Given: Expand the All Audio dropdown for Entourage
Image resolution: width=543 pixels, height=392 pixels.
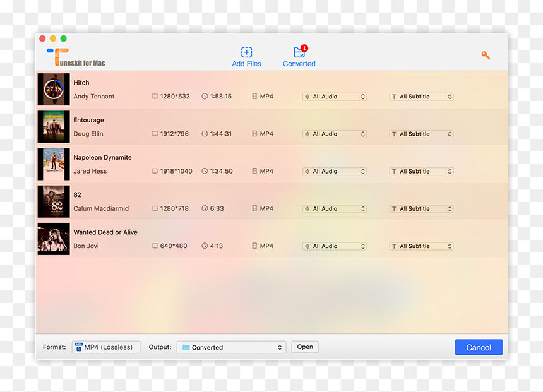Looking at the screenshot, I should tap(335, 134).
